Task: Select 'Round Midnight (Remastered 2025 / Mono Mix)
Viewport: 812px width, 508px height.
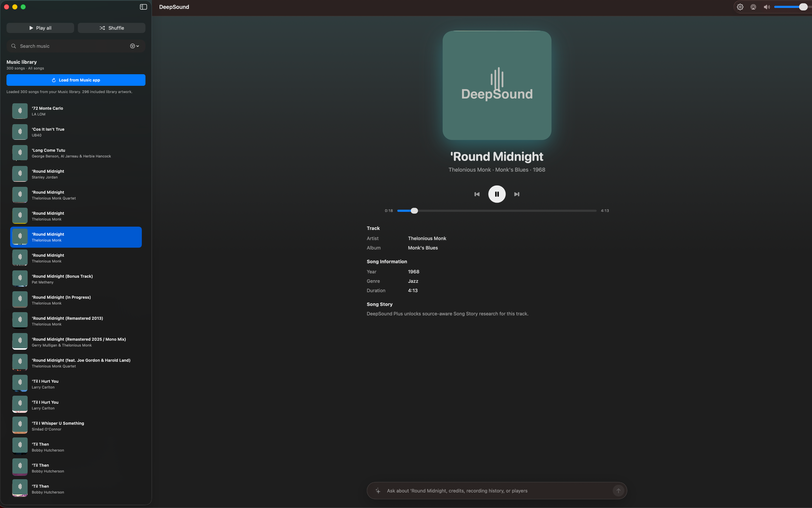Action: pyautogui.click(x=76, y=342)
